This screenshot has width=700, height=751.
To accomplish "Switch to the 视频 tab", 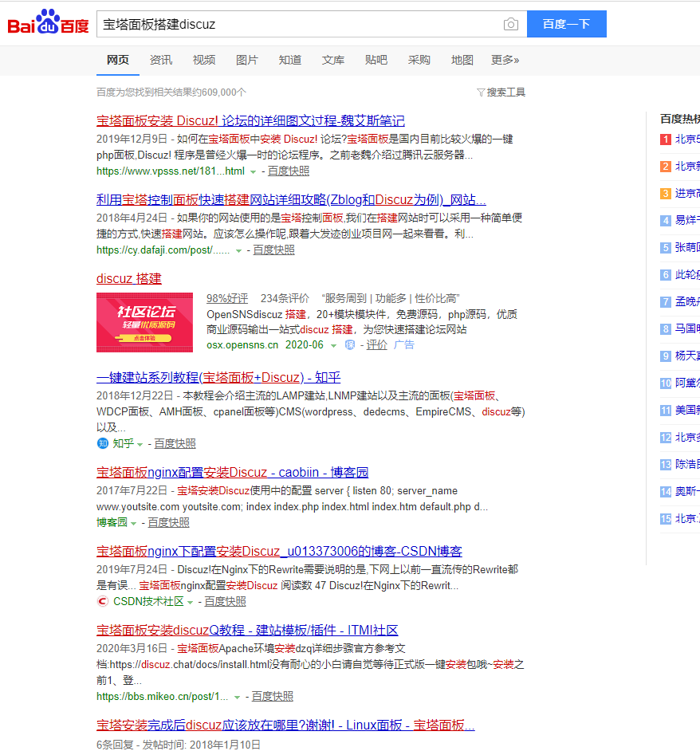I will pos(204,60).
